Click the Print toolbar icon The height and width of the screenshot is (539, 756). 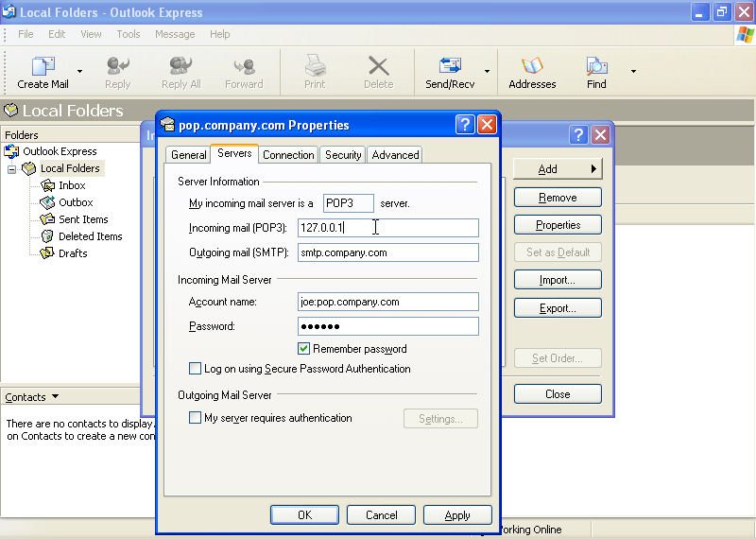(315, 65)
